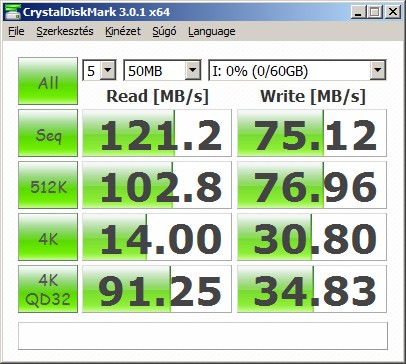
Task: Select the Seq write value 75.12
Action: [312, 133]
